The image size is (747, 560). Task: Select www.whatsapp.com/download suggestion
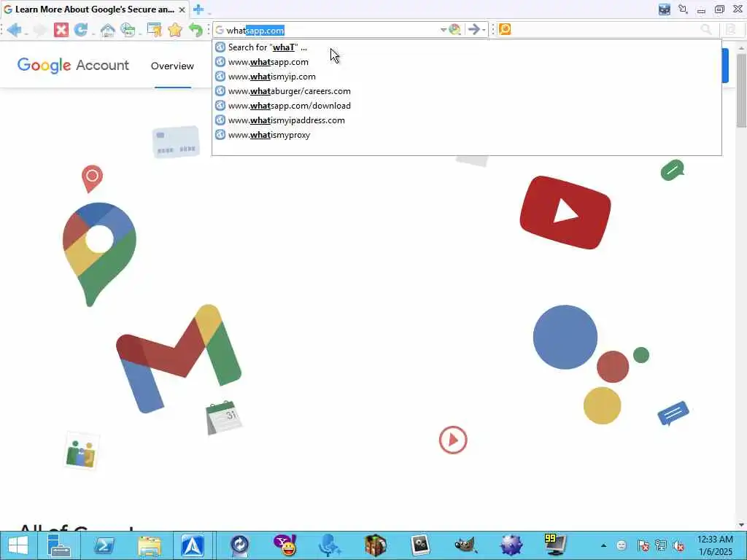click(x=466, y=106)
